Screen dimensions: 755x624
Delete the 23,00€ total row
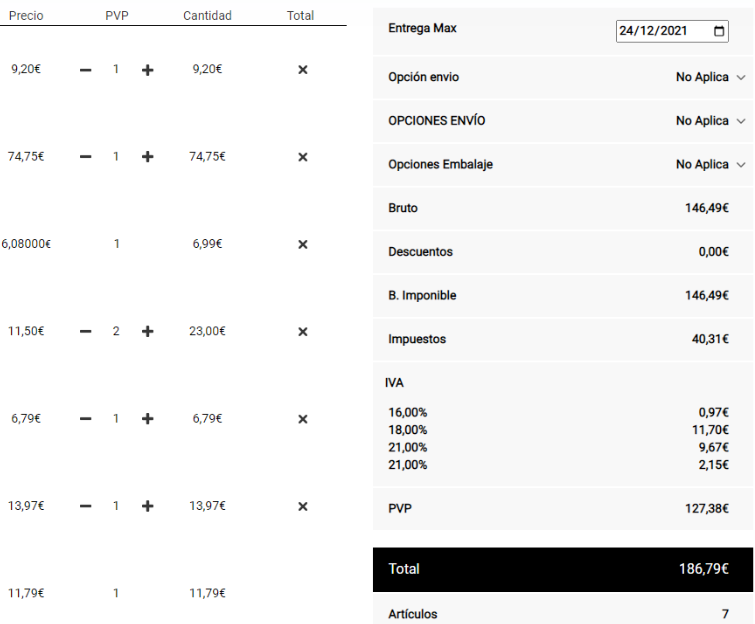pos(303,331)
